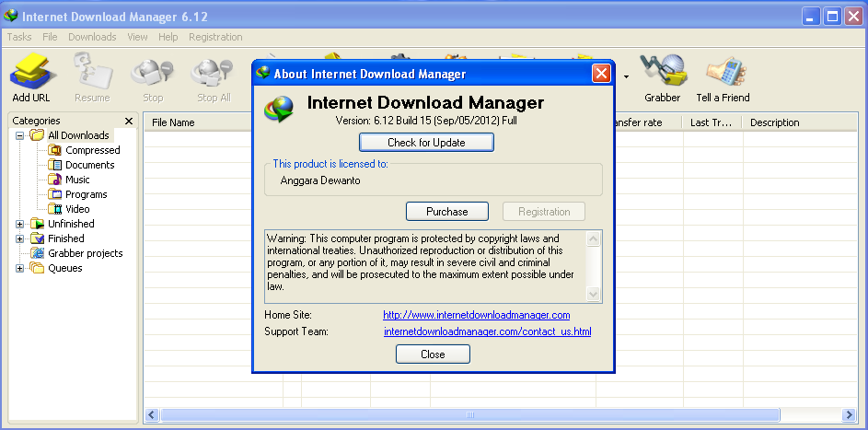Click the IDM icon in main title bar
The height and width of the screenshot is (430, 868).
11,16
